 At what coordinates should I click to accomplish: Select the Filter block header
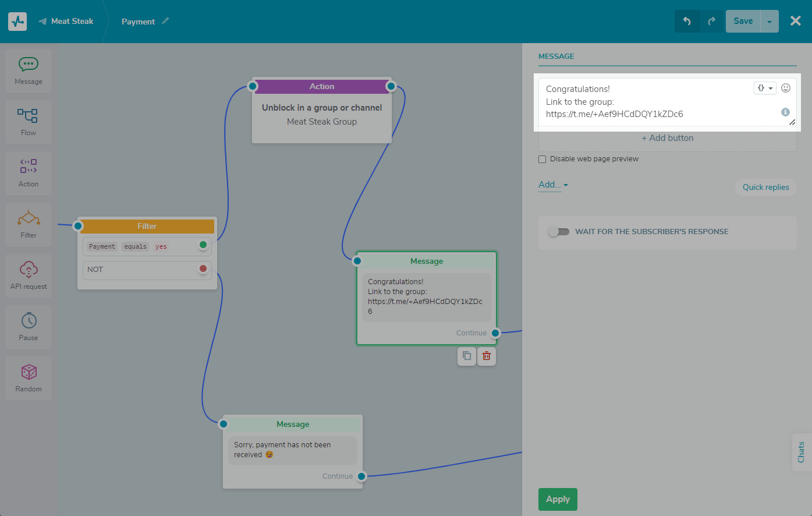[x=147, y=226]
